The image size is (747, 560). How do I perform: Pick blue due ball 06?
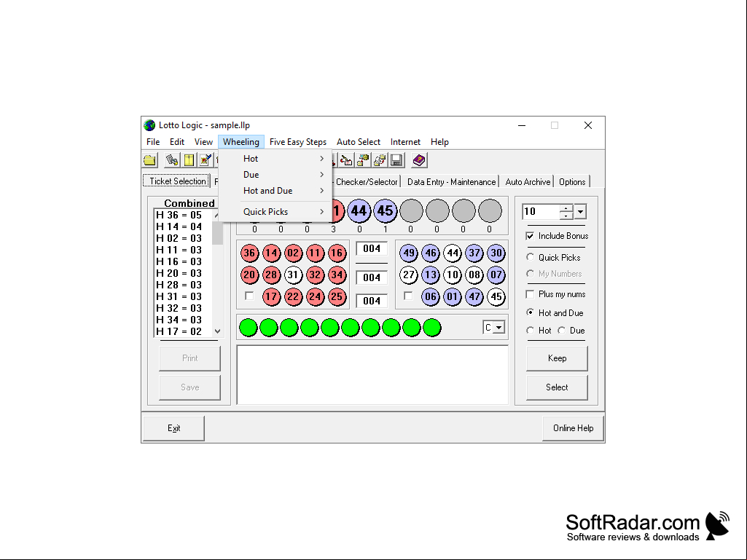431,296
